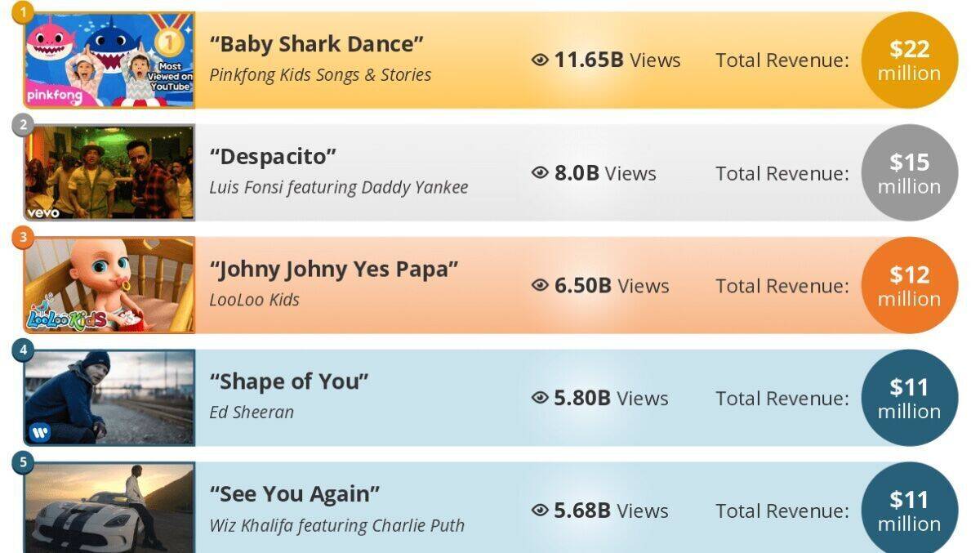Open the Shape of You thumbnail

pos(109,398)
